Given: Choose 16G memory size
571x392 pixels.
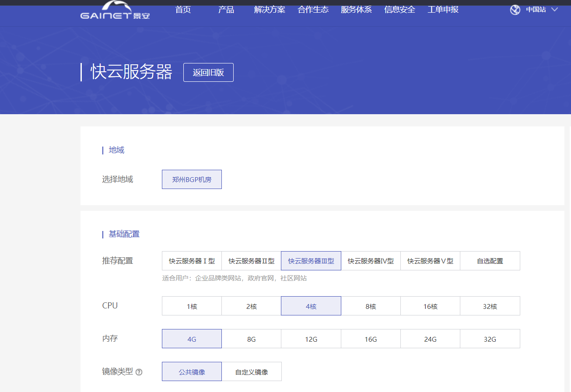Looking at the screenshot, I should point(371,339).
